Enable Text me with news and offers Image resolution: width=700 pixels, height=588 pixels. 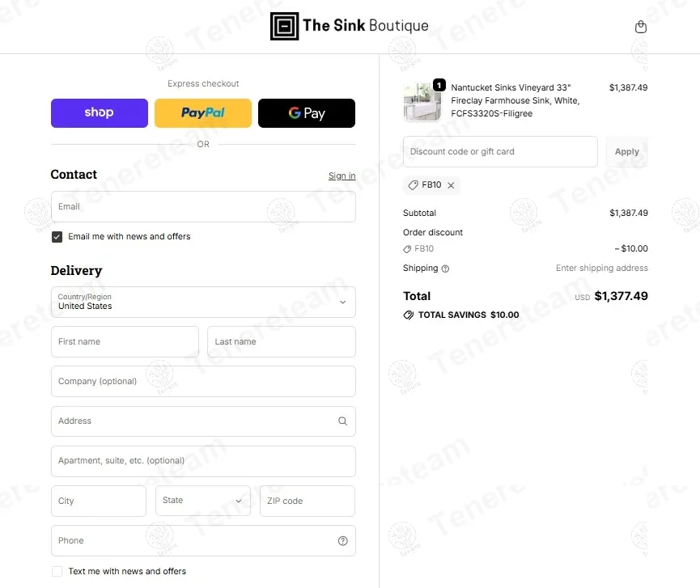coord(57,572)
